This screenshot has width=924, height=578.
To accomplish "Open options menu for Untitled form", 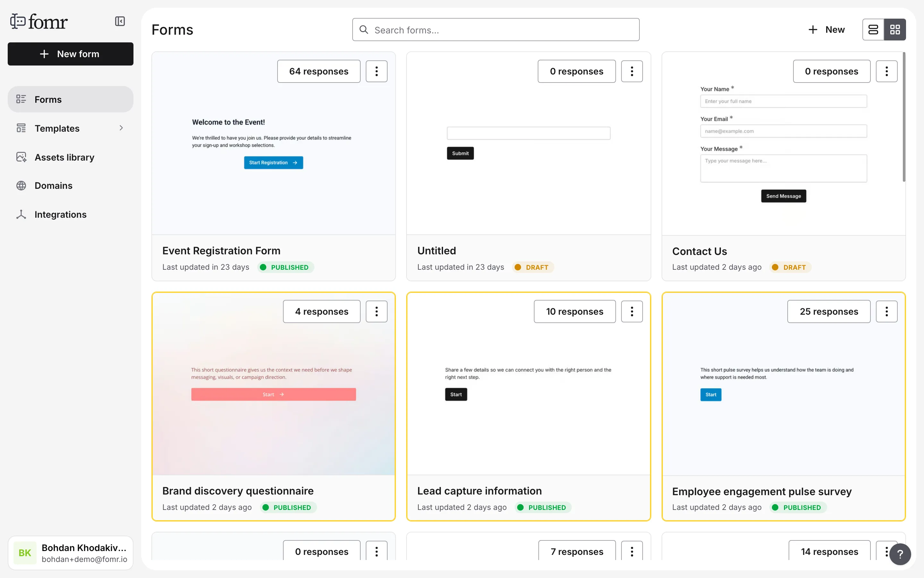I will click(x=632, y=71).
